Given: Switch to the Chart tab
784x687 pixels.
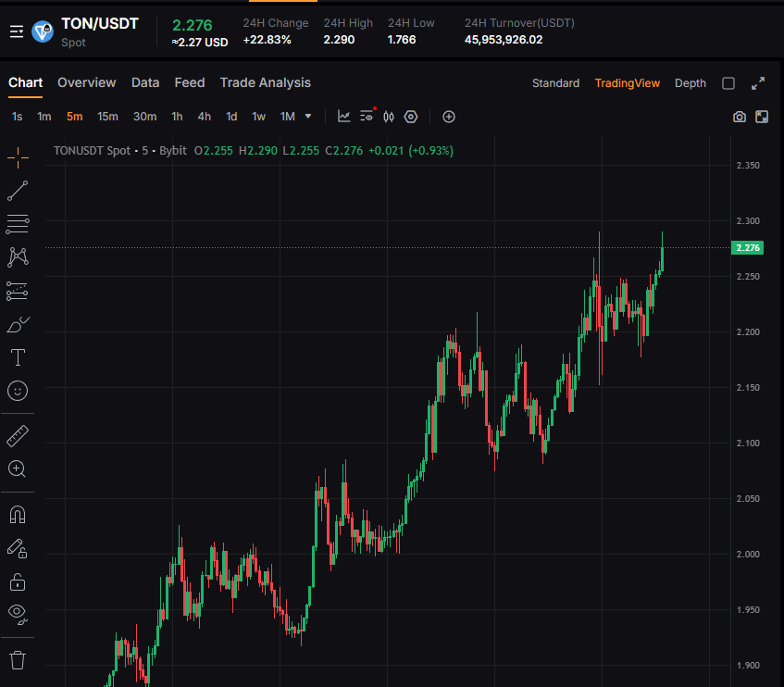Looking at the screenshot, I should click(x=26, y=82).
